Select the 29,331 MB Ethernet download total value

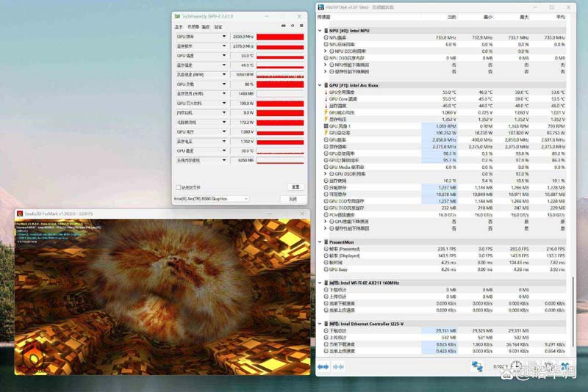446,331
